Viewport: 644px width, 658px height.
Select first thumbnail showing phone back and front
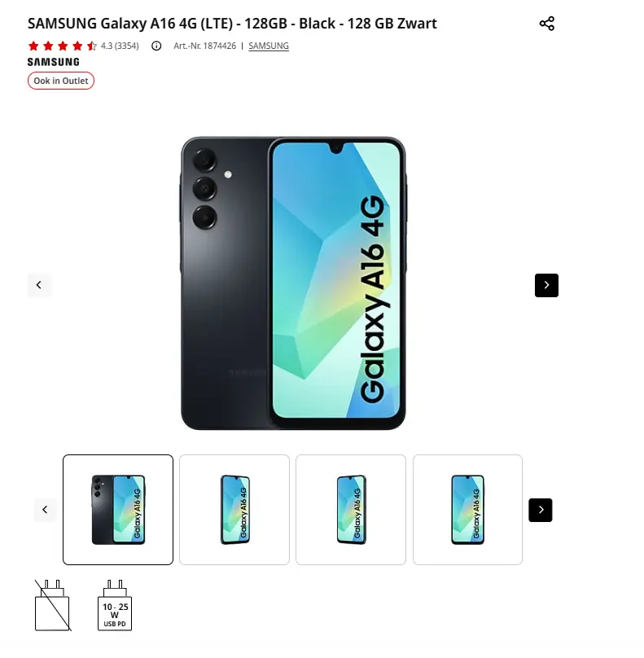click(x=118, y=510)
